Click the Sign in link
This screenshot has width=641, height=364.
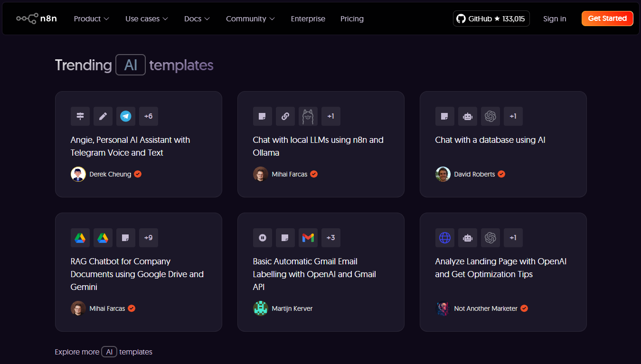pos(555,19)
